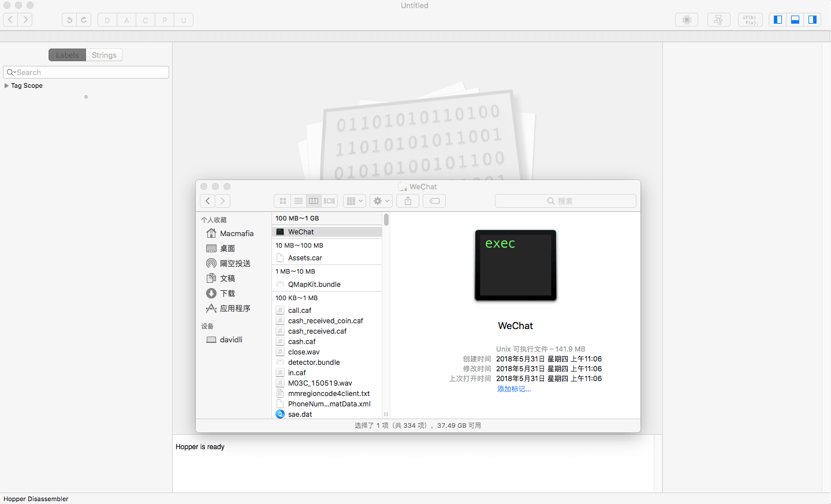The height and width of the screenshot is (504, 831).
Task: Click WeChat folder icon in Finder title
Action: pos(403,186)
